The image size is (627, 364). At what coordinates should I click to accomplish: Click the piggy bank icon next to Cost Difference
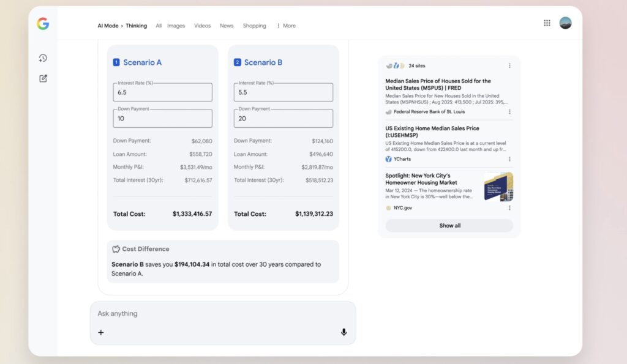pos(116,249)
